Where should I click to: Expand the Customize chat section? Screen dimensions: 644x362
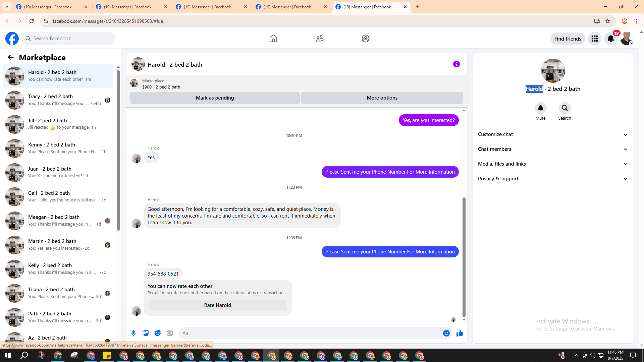(552, 134)
